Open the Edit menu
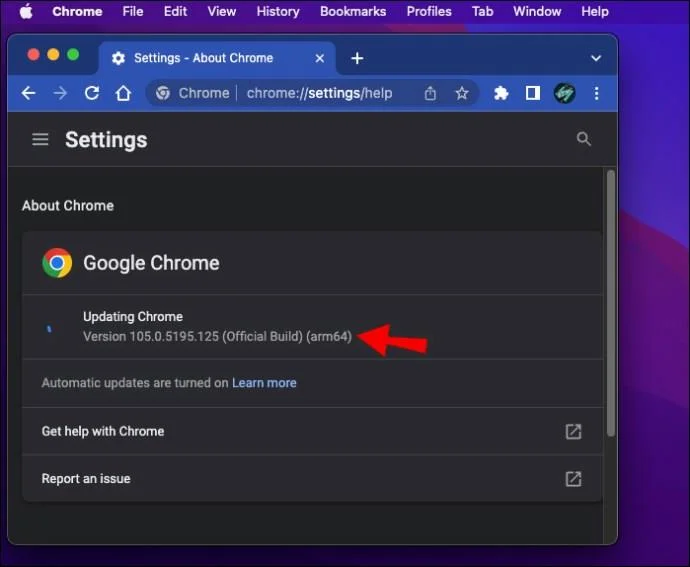The width and height of the screenshot is (690, 567). [175, 11]
